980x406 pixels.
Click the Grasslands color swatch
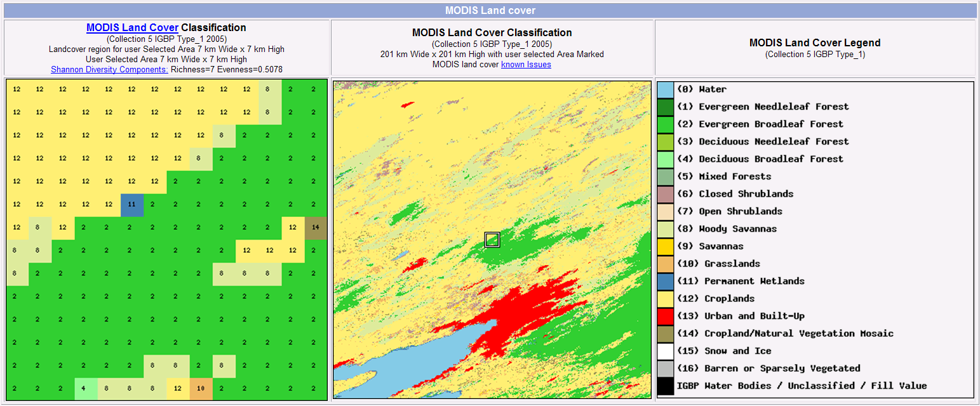click(x=665, y=264)
